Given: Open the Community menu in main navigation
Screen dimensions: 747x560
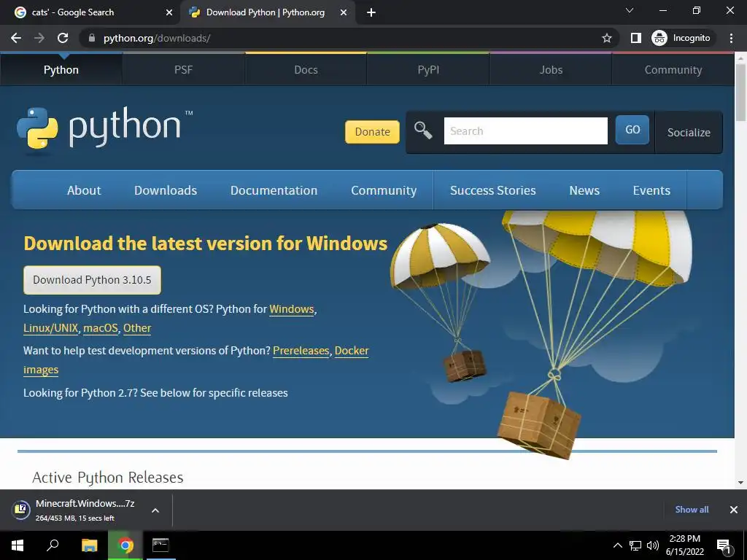Looking at the screenshot, I should coord(384,190).
